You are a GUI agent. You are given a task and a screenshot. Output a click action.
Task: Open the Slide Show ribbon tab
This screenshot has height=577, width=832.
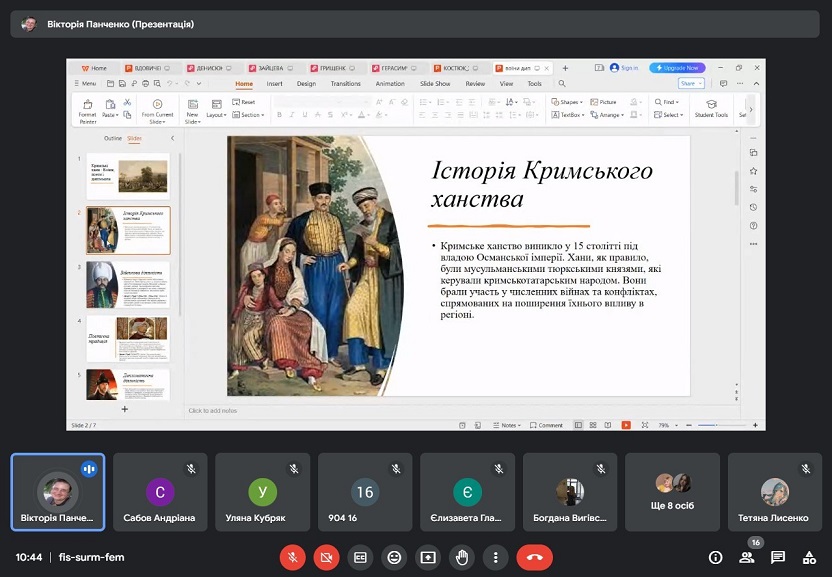coord(435,83)
